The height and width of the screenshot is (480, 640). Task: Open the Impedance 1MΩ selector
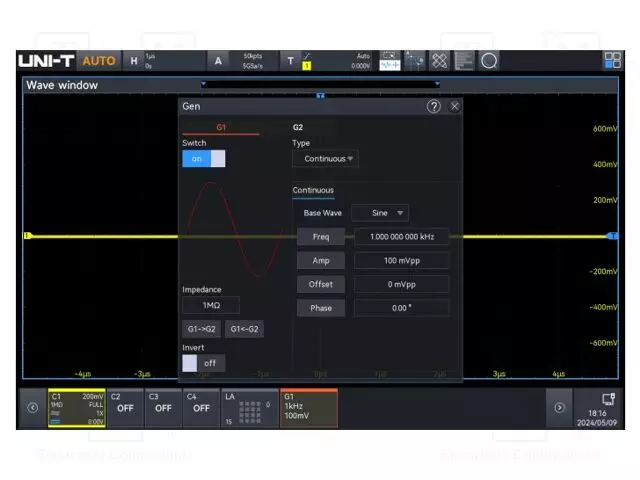(211, 305)
